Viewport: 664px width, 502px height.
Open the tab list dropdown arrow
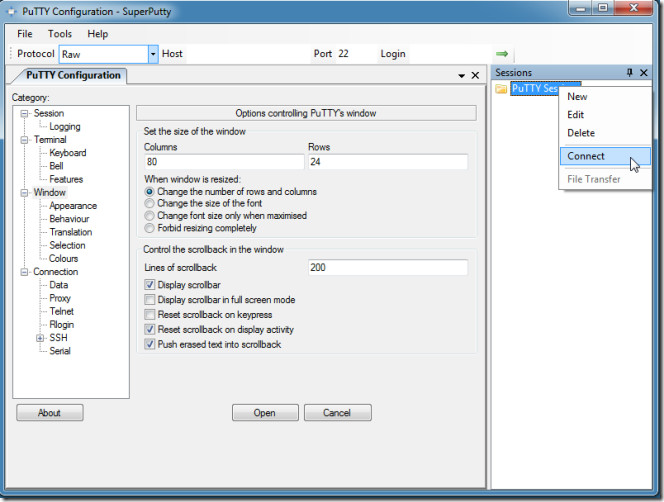462,76
